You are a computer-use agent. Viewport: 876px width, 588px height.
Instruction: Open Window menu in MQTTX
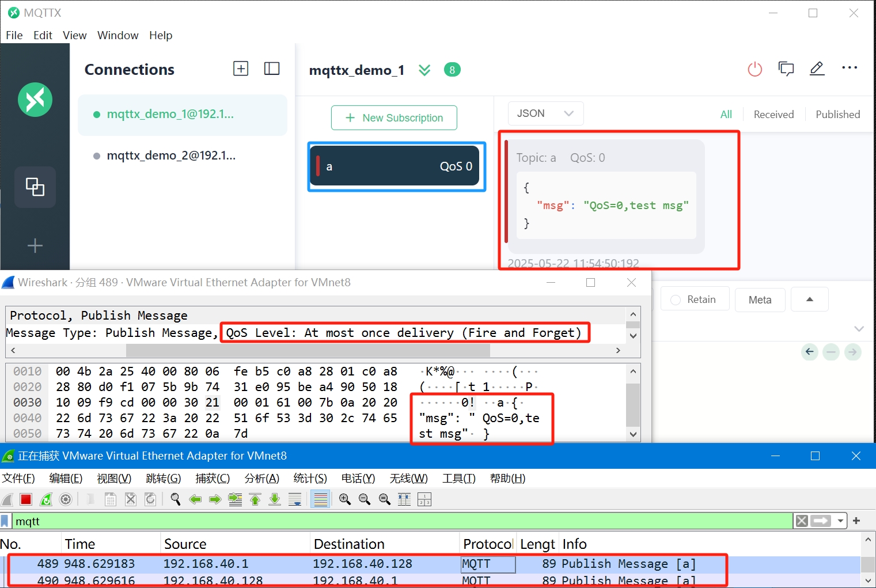pyautogui.click(x=118, y=35)
